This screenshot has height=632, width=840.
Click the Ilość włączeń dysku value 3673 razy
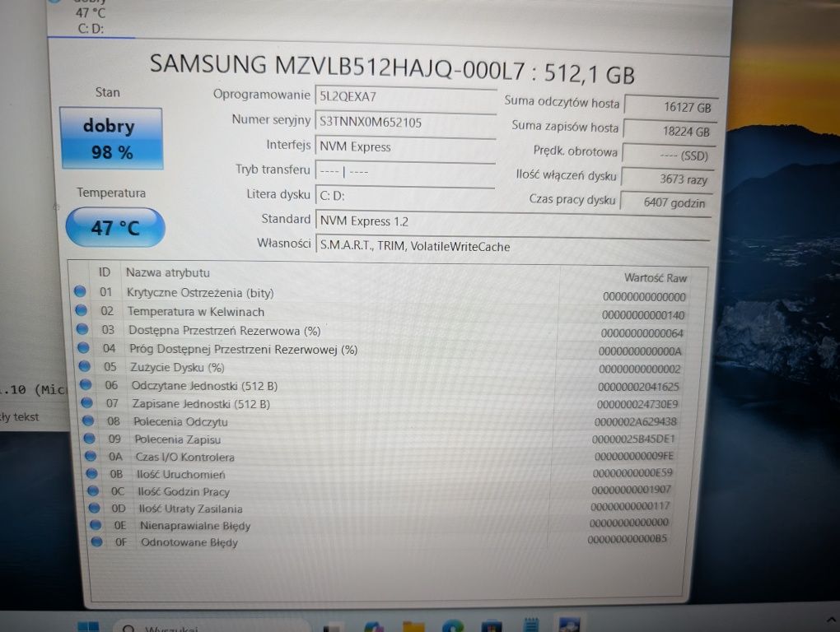(668, 179)
